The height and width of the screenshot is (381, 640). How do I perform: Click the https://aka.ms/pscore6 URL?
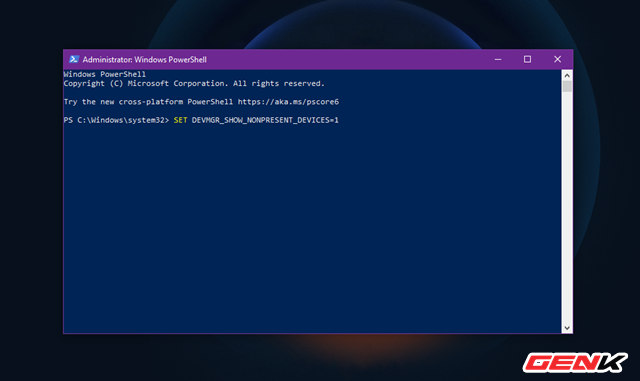point(288,102)
